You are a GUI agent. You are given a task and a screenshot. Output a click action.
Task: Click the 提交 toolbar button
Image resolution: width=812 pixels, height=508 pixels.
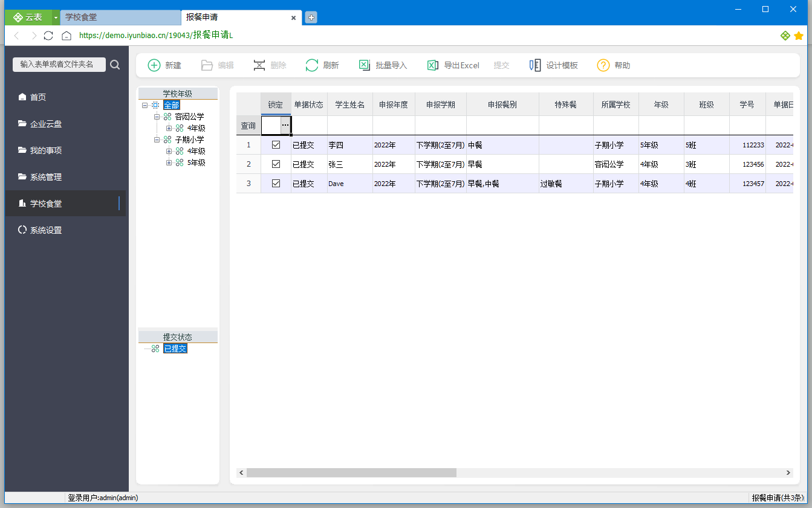coord(501,65)
